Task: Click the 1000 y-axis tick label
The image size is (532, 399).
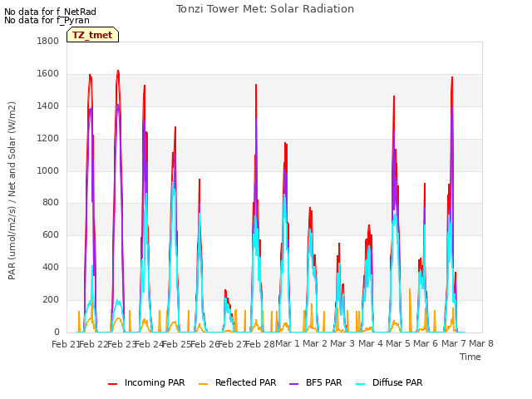Action: (x=48, y=170)
